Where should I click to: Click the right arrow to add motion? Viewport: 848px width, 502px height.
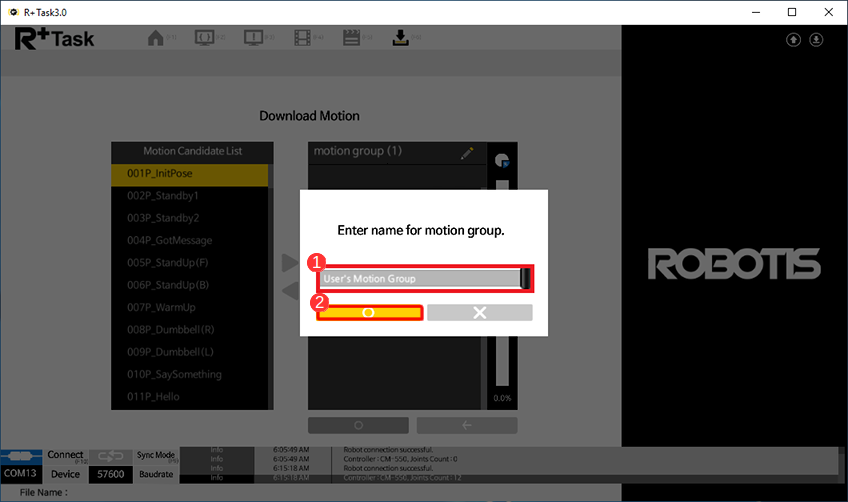(x=289, y=263)
